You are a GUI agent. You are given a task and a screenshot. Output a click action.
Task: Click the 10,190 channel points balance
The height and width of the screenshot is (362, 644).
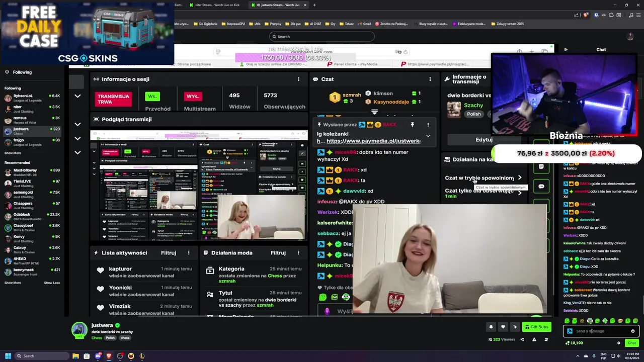tap(574, 343)
